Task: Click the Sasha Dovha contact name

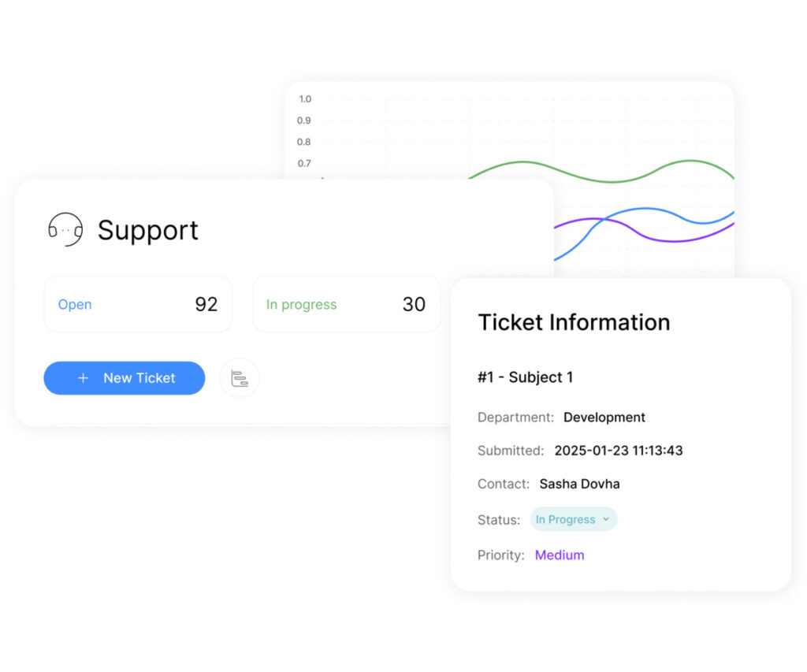Action: click(579, 484)
